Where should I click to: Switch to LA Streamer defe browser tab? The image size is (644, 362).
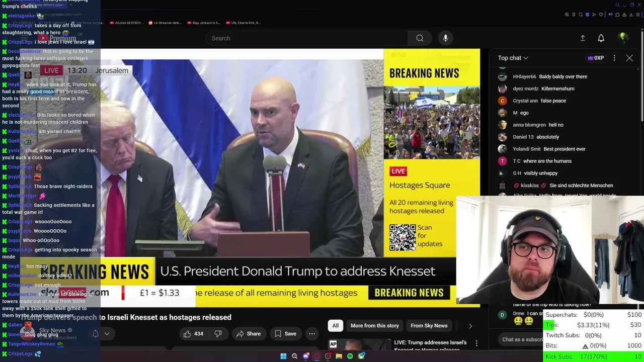tap(165, 23)
